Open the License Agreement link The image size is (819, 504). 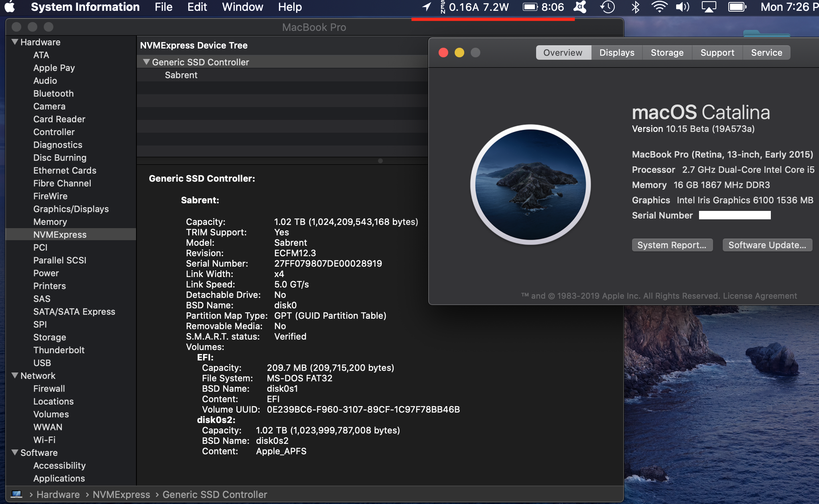tap(760, 296)
